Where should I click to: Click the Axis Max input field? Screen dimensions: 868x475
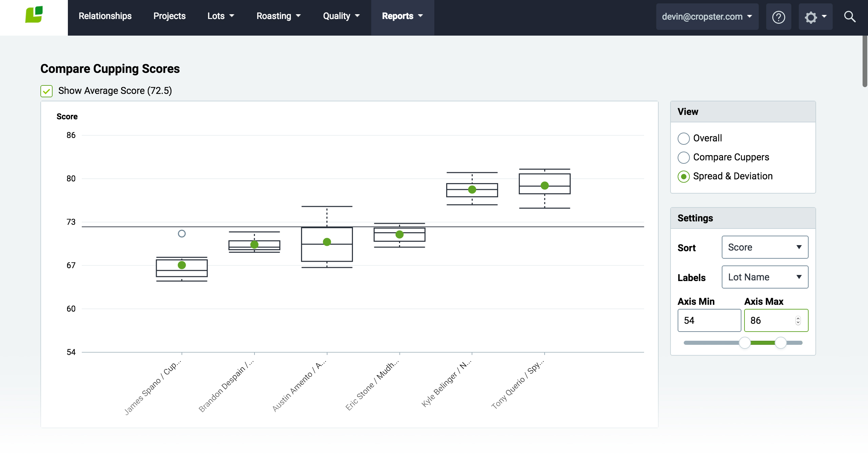[776, 320]
